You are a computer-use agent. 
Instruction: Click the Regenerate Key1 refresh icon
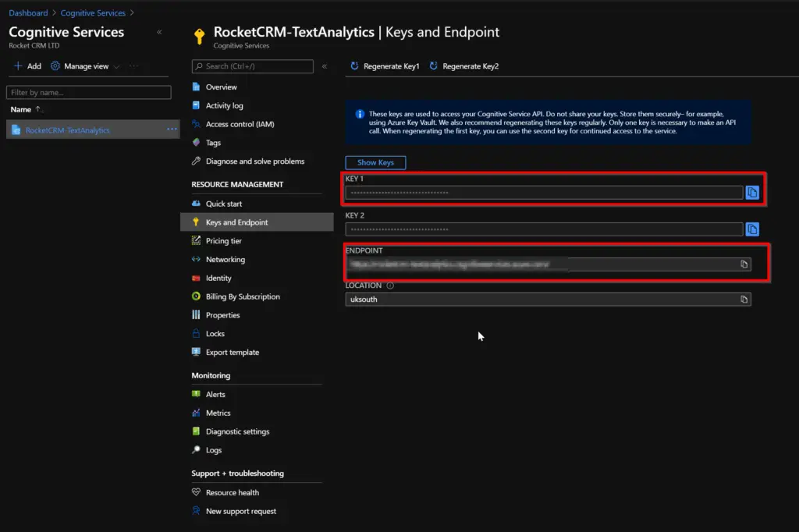click(355, 66)
